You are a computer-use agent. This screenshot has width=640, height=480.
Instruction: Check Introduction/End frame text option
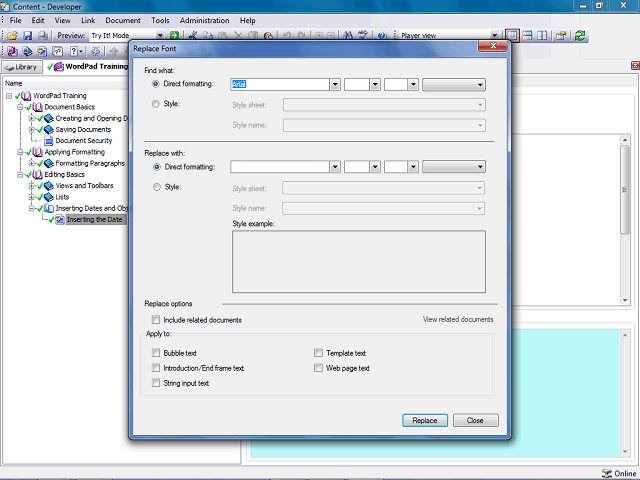(x=156, y=367)
